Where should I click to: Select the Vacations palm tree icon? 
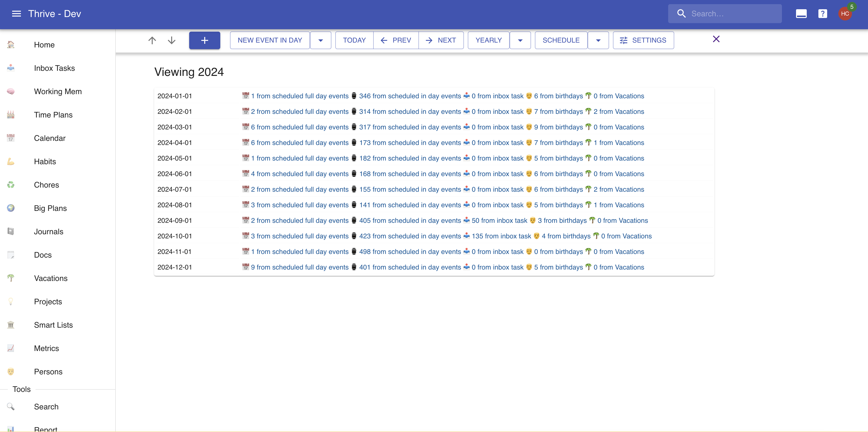(11, 278)
